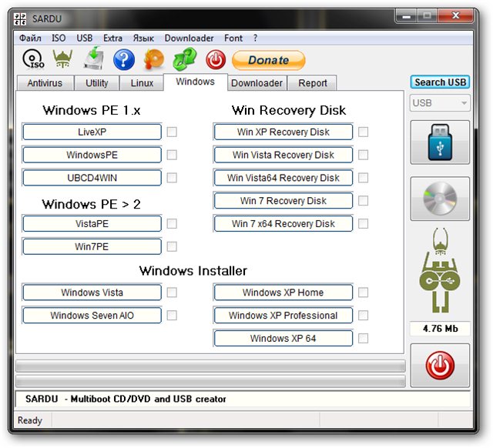
Task: Tick the Windows Vista installer checkbox
Action: click(172, 293)
